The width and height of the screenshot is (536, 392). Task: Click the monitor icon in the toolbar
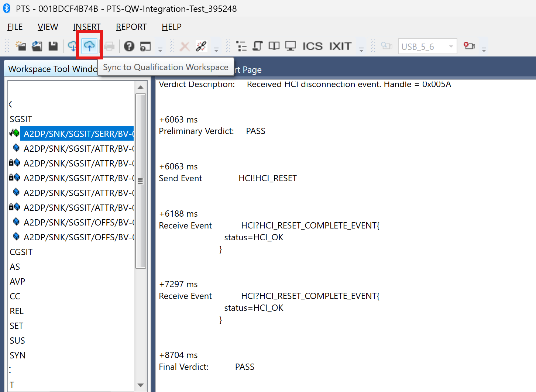click(x=291, y=46)
